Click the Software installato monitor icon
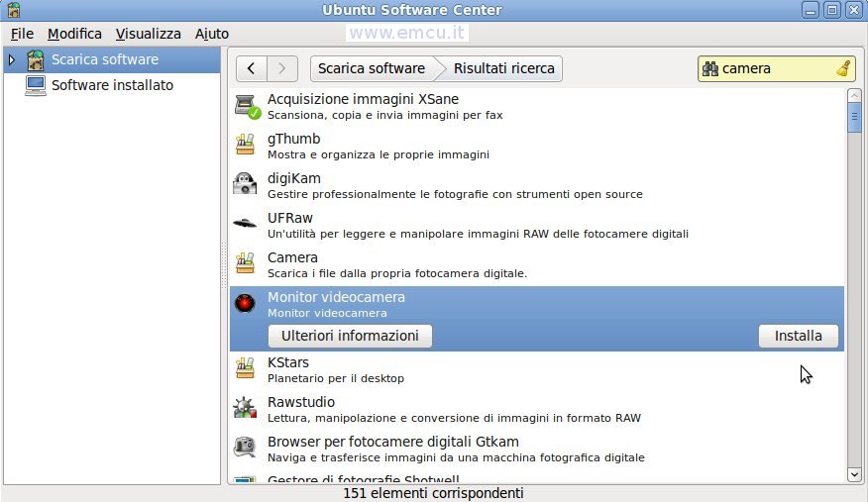Viewport: 868px width, 502px height. point(36,86)
